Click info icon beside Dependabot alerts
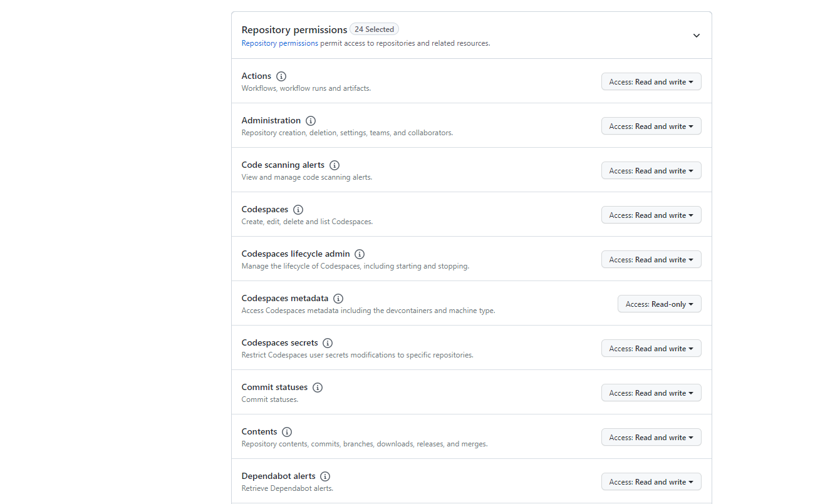The image size is (830, 504). (x=325, y=476)
